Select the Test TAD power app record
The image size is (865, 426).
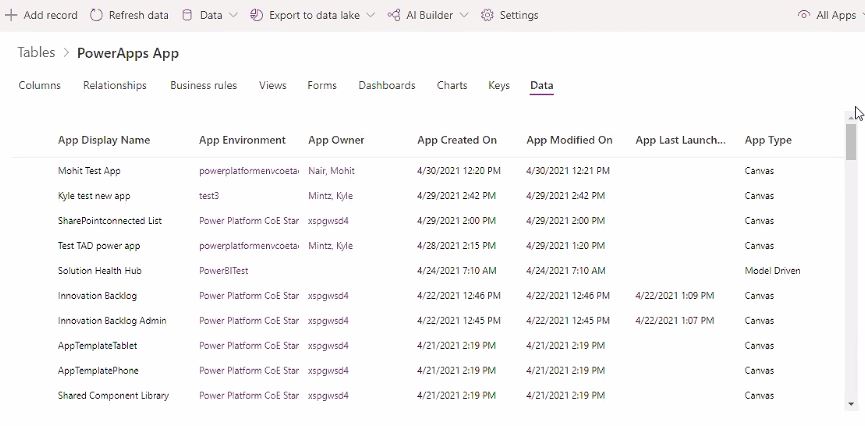pyautogui.click(x=99, y=246)
